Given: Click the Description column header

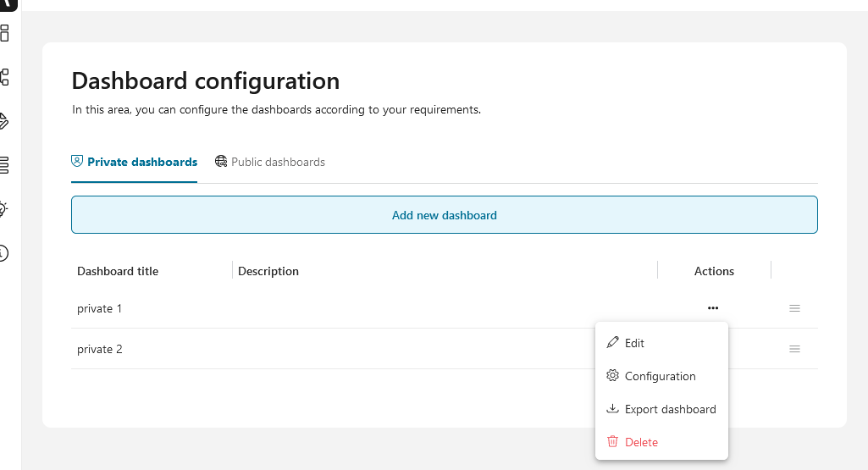Looking at the screenshot, I should 268,271.
